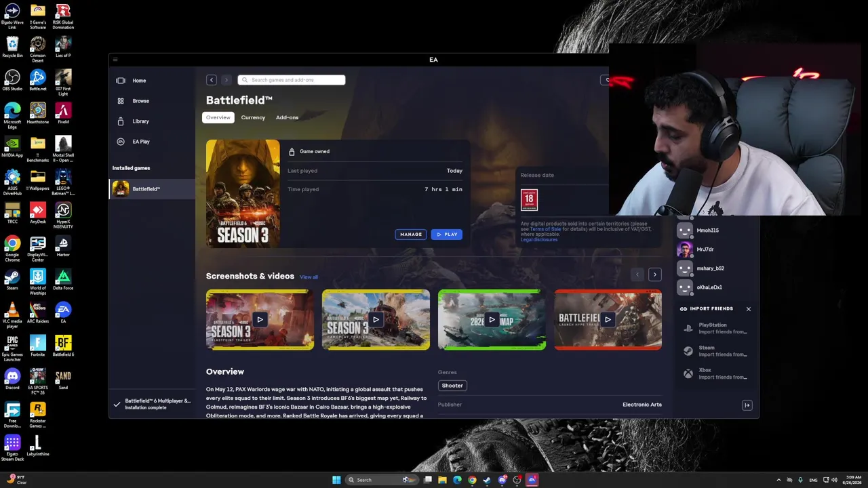Viewport: 868px width, 488px height.
Task: Open OBS Studio desktop icon
Action: click(12, 81)
